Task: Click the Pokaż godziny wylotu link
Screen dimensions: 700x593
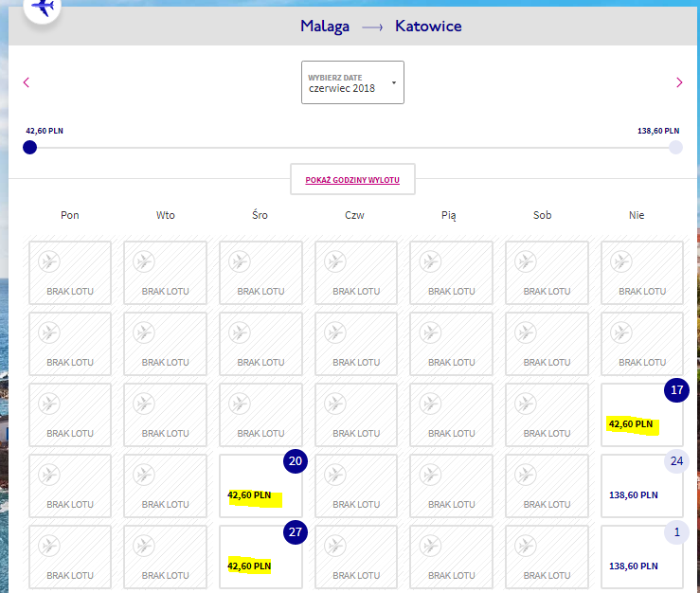Action: [352, 180]
